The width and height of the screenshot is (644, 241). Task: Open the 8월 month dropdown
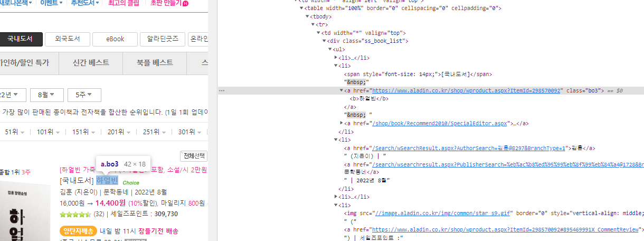[x=46, y=95]
